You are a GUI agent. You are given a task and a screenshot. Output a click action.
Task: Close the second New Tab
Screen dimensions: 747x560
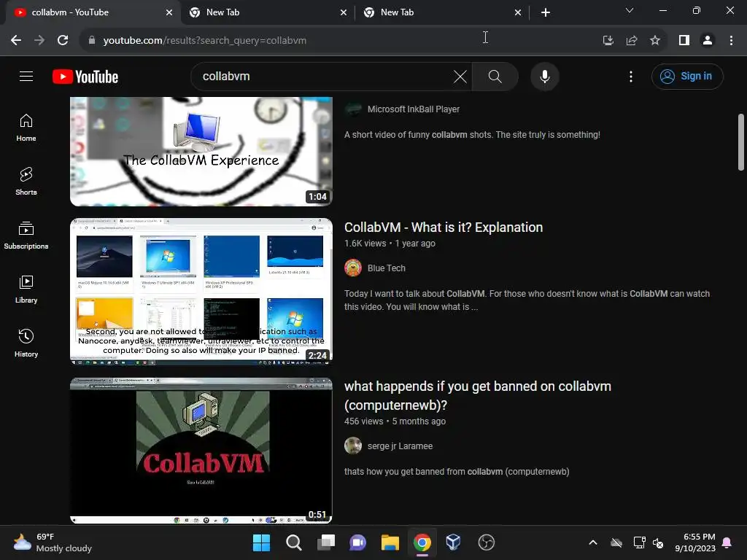[x=344, y=12]
